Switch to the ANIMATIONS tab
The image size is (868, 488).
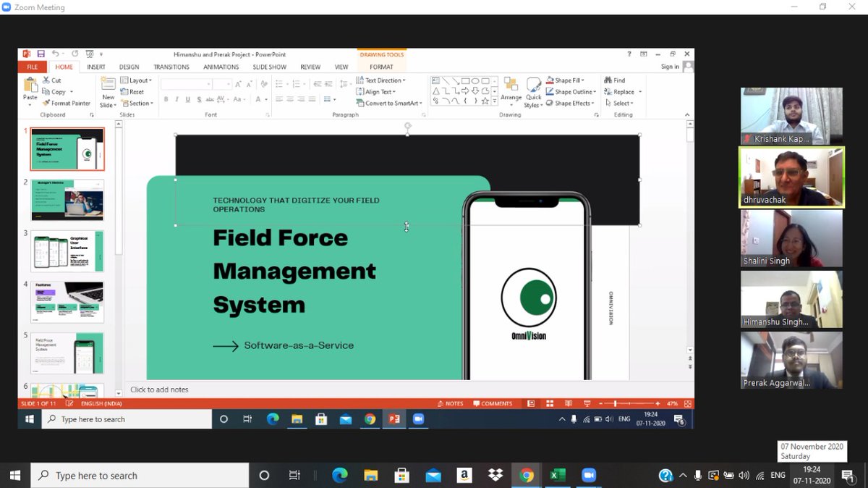[x=221, y=67]
